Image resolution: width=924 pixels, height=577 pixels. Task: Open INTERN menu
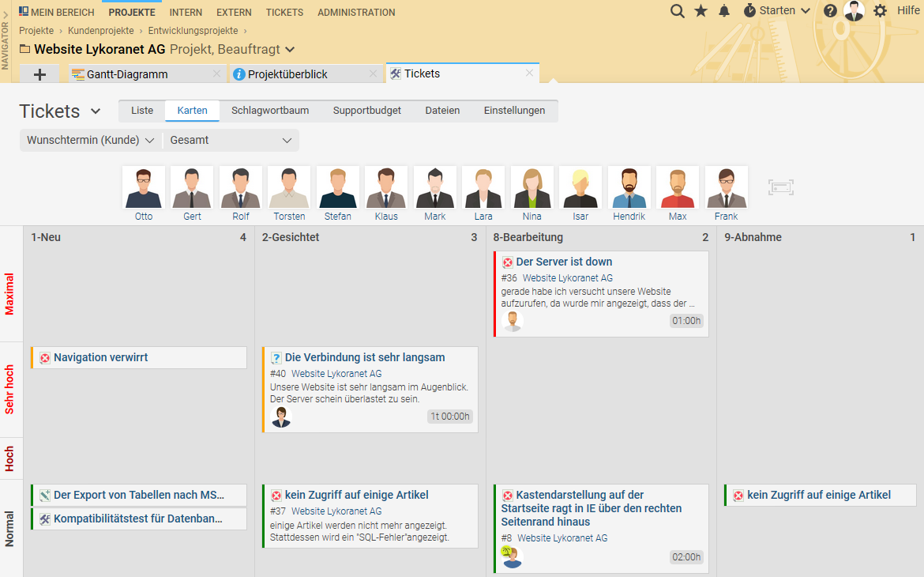tap(186, 12)
